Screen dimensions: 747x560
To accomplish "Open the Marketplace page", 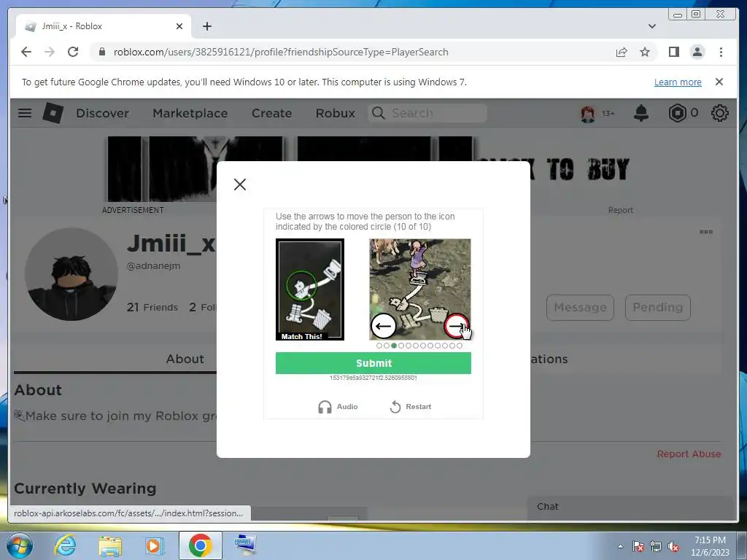I will tap(190, 113).
